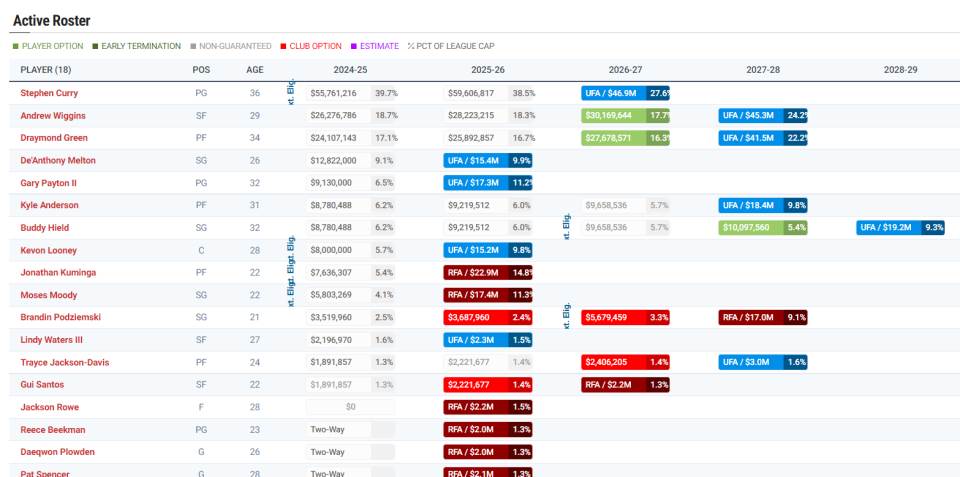Select Draymond Green's name
Viewport: 960px width, 477px height.
point(54,138)
